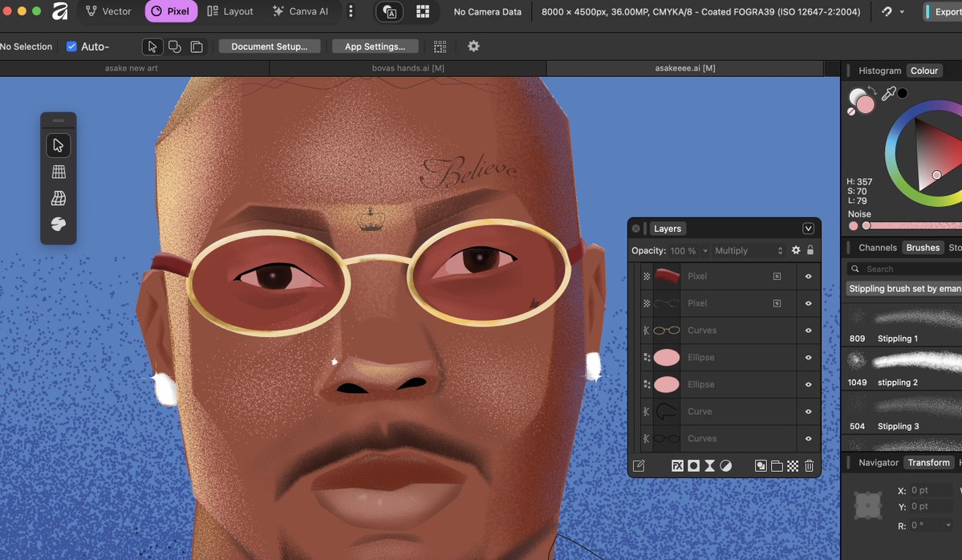
Task: Swap stroke and fill colours arrow
Action: (872, 91)
